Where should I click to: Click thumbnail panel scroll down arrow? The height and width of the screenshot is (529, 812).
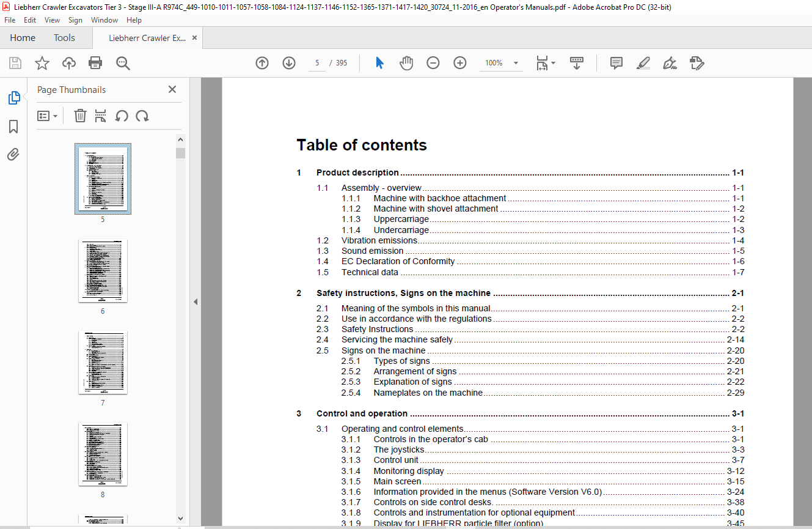(x=180, y=518)
